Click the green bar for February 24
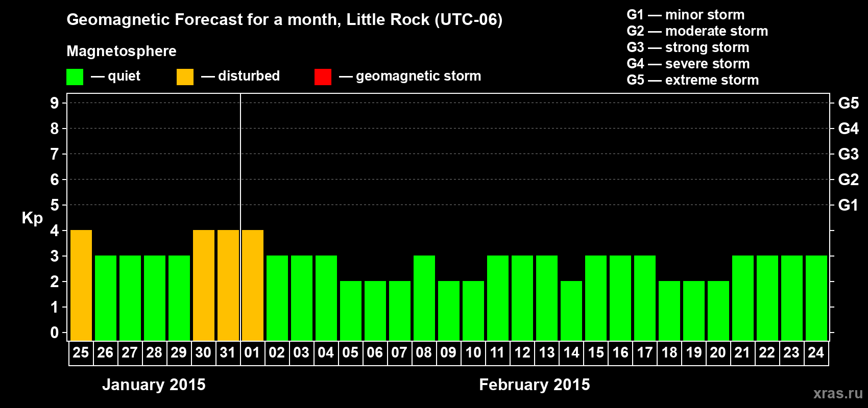The image size is (868, 408). pos(816,298)
